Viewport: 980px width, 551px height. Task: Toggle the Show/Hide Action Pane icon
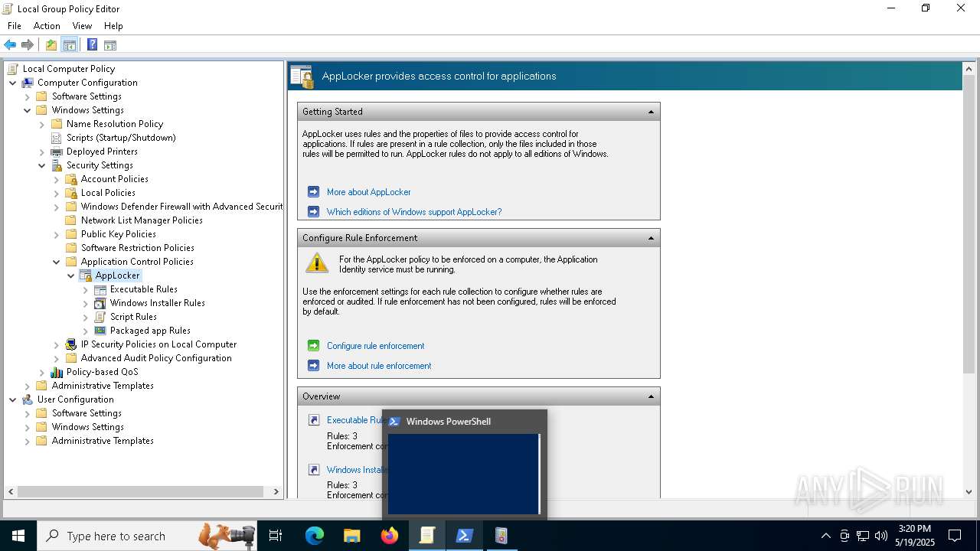pyautogui.click(x=110, y=45)
